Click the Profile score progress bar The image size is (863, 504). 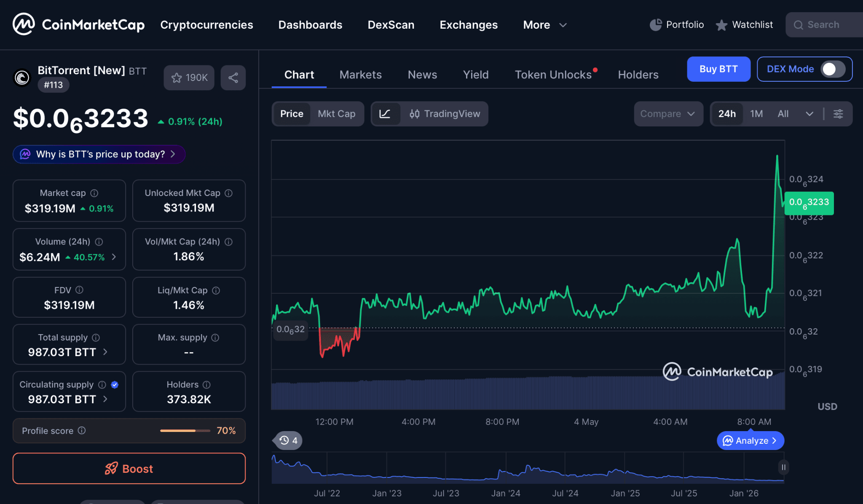click(185, 431)
